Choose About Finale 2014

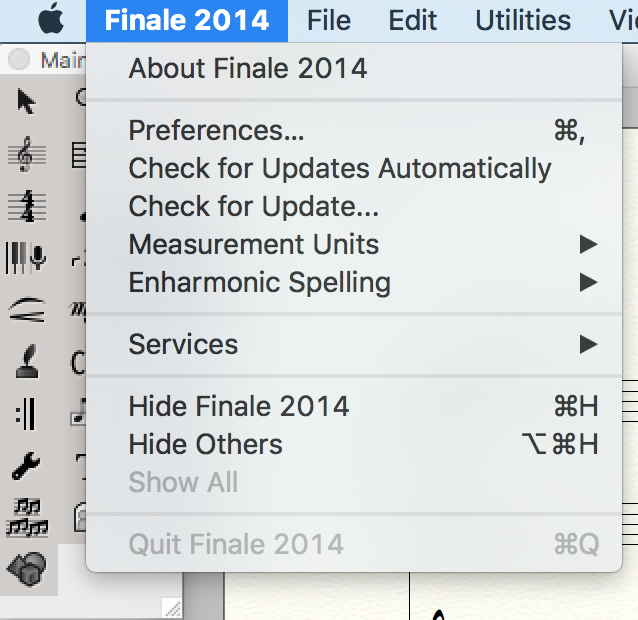(x=248, y=69)
